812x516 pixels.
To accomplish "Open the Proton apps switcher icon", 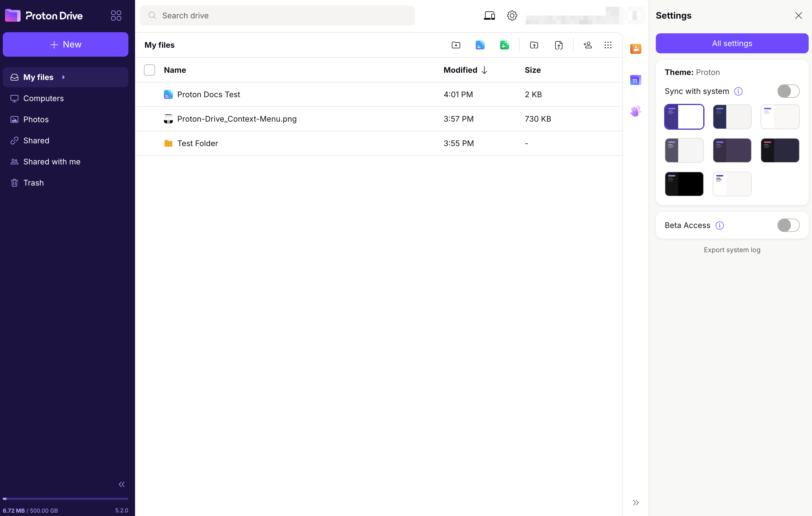I will click(x=116, y=16).
